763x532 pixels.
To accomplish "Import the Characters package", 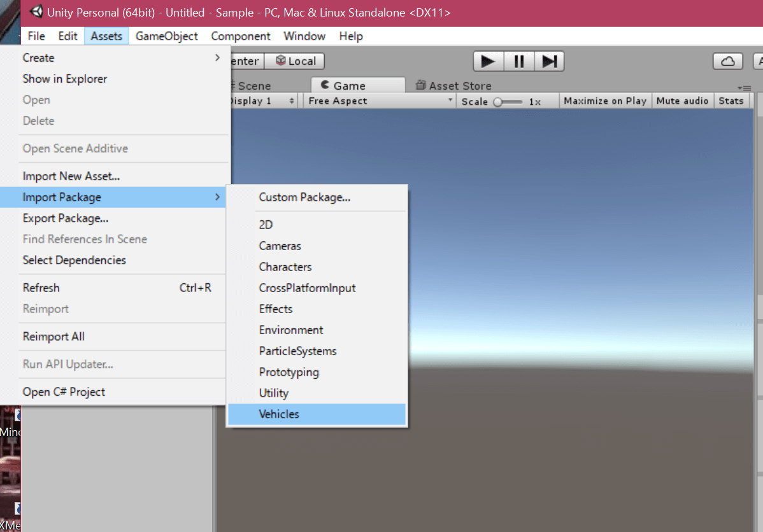I will pyautogui.click(x=317, y=267).
